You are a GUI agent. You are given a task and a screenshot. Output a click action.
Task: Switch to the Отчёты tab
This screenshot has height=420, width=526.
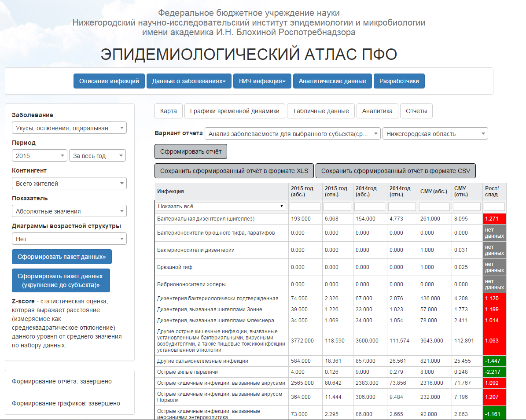pos(416,111)
